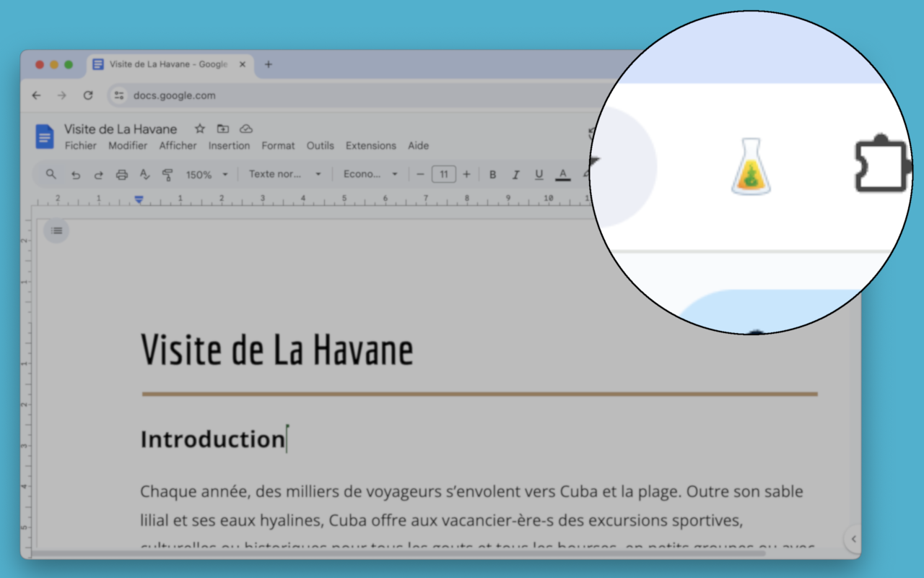Image resolution: width=924 pixels, height=578 pixels.
Task: Star the Visite de La Havane document
Action: point(200,129)
